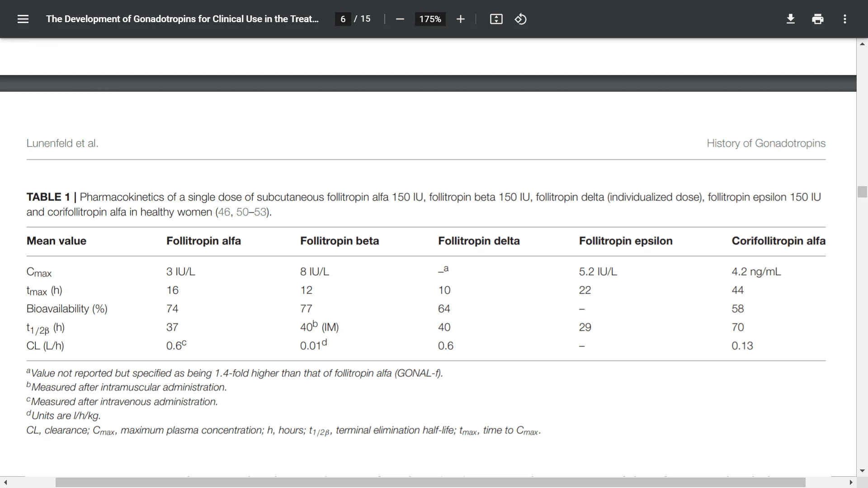Click the Fit to page icon
This screenshot has width=868, height=488.
tap(496, 19)
